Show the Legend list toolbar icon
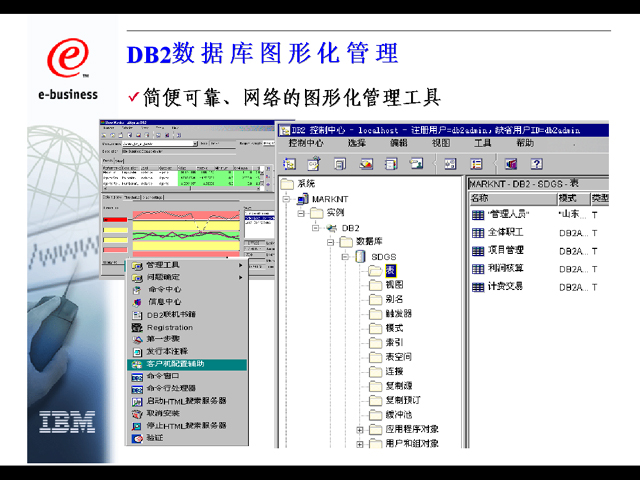This screenshot has height=480, width=640. 476,164
